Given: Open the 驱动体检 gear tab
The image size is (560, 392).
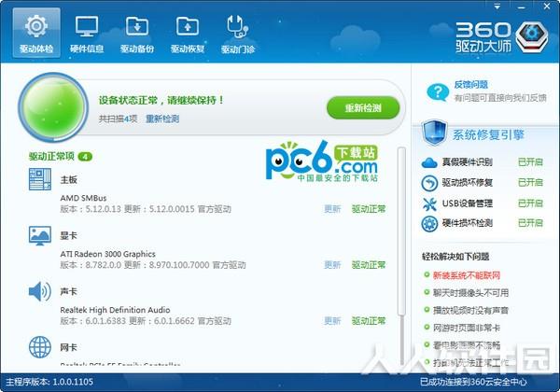Looking at the screenshot, I should click(36, 33).
